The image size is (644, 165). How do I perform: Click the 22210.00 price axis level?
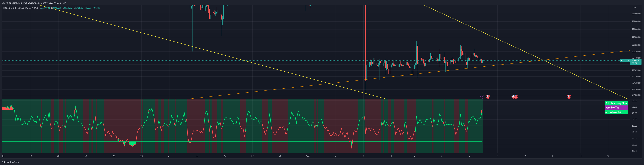[636, 77]
